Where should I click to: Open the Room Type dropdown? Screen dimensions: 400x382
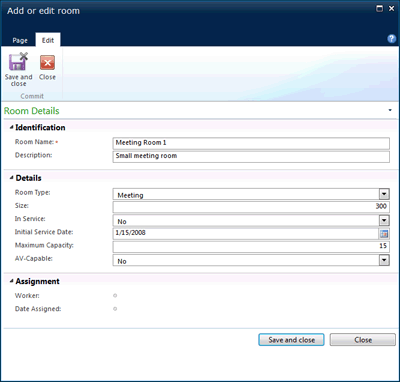(384, 194)
